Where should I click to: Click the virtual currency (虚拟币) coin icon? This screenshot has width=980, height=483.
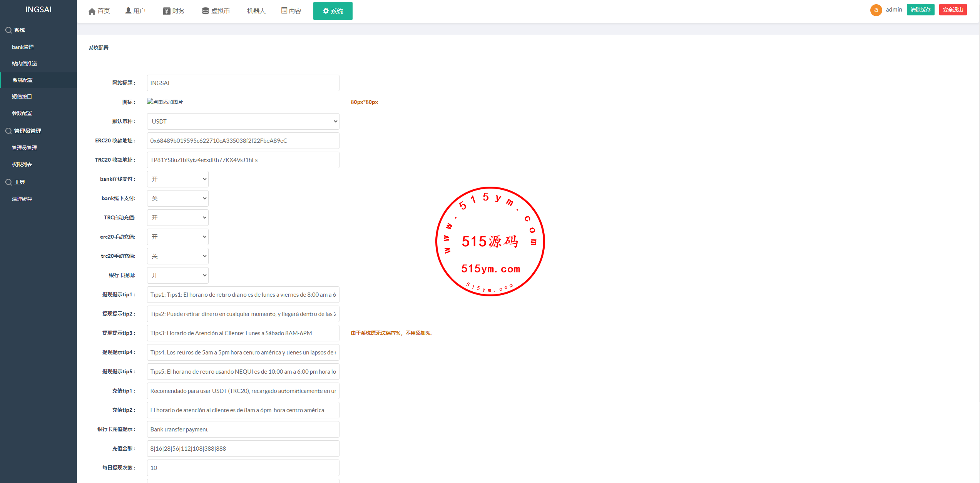tap(206, 11)
